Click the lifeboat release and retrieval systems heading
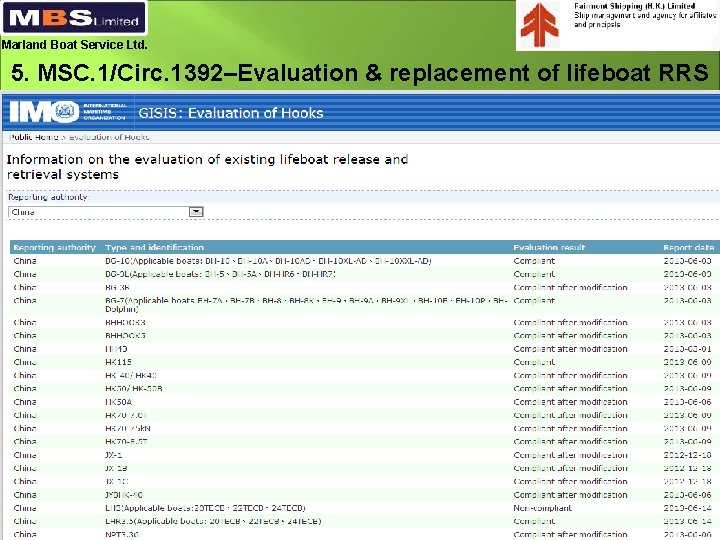720x540 pixels. tap(207, 167)
